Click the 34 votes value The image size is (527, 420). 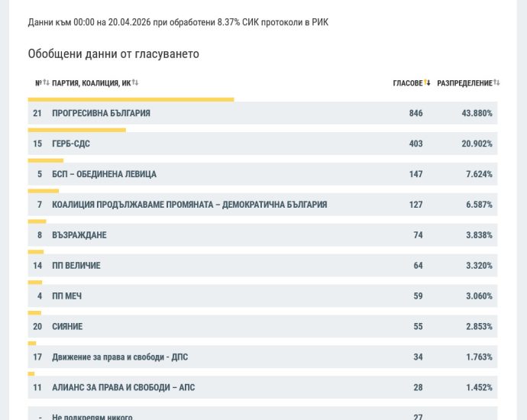418,357
